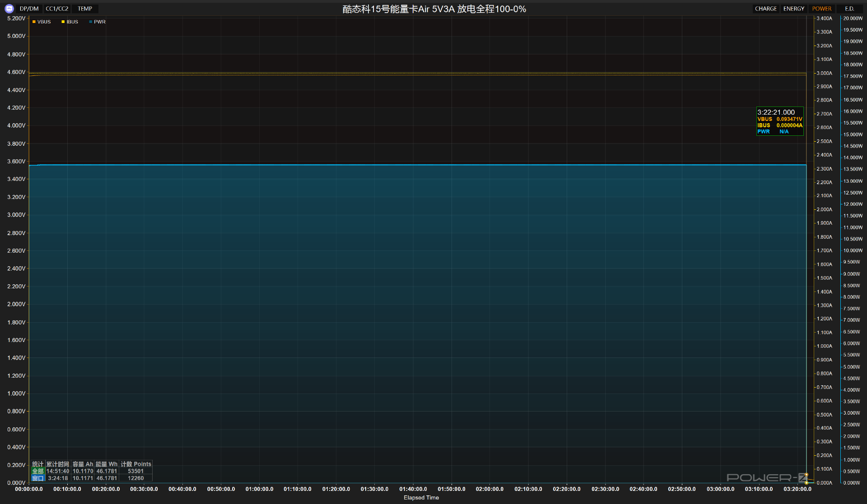Toggle the CC1/CC2 curve display
Screen dimensions: 867x504
coord(57,9)
